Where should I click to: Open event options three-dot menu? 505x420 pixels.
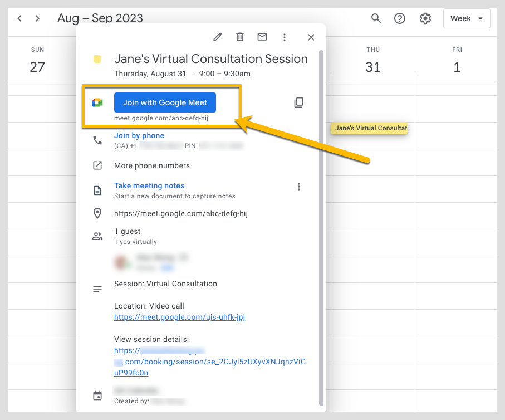click(x=285, y=37)
